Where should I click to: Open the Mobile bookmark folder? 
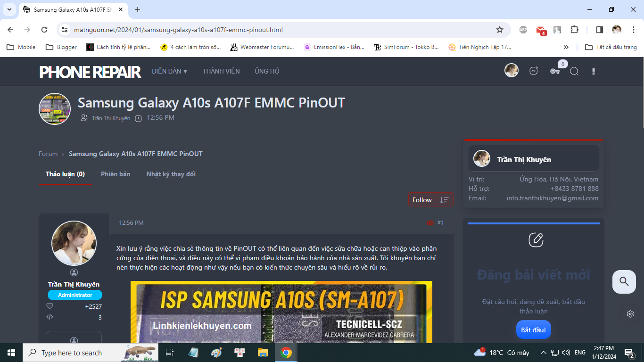[x=21, y=47]
